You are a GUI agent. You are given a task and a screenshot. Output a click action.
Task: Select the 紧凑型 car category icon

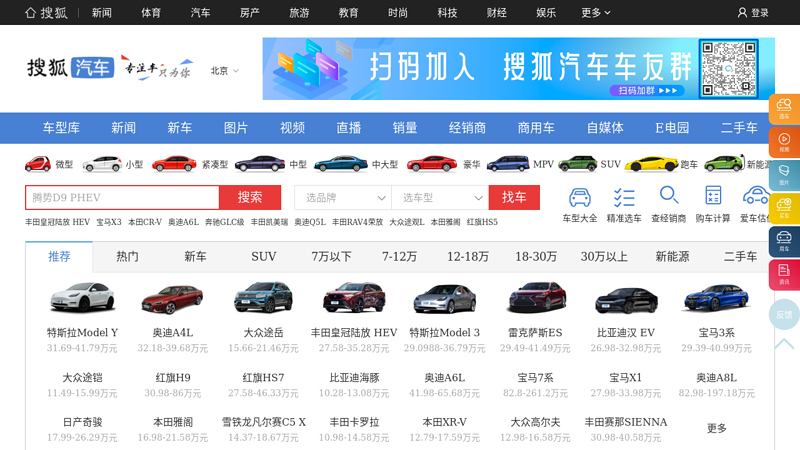(x=174, y=164)
